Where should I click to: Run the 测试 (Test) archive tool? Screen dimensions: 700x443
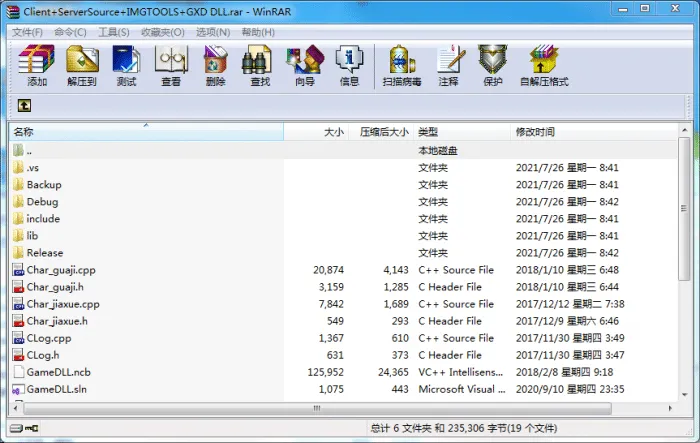coord(126,65)
